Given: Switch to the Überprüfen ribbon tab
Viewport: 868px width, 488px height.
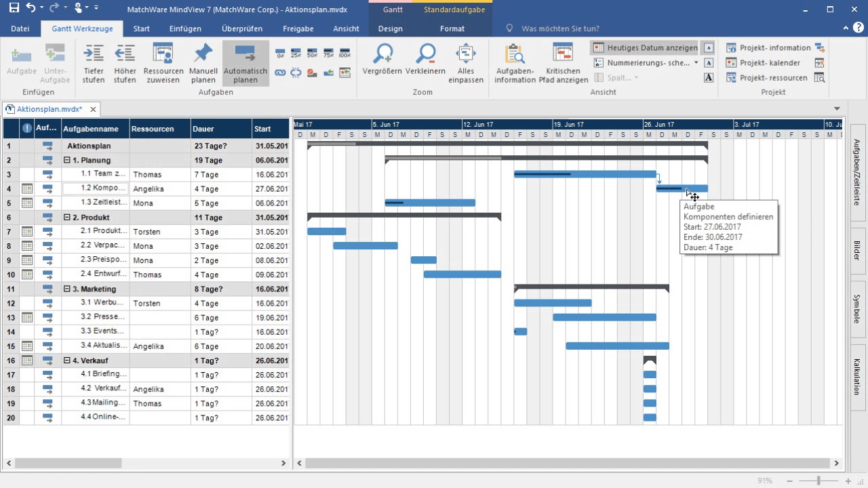Looking at the screenshot, I should click(x=242, y=28).
